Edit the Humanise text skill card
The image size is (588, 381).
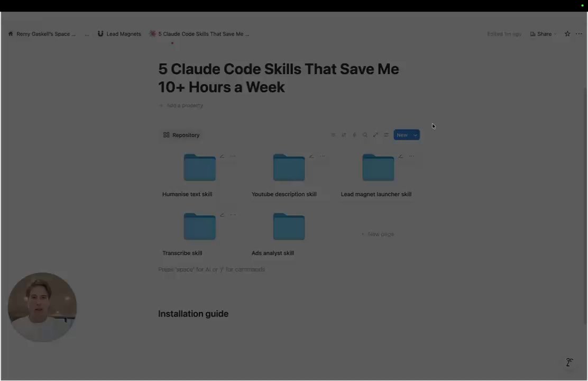222,156
